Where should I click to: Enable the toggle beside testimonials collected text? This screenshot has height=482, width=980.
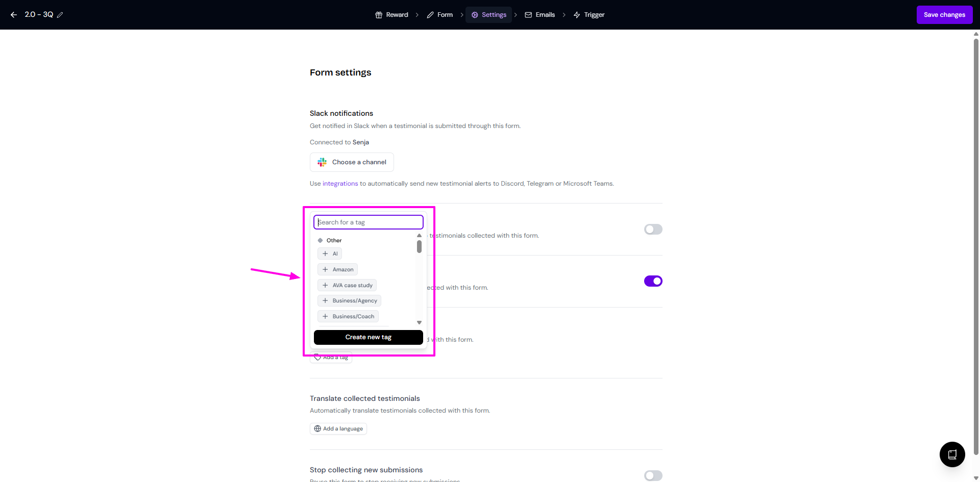tap(653, 230)
